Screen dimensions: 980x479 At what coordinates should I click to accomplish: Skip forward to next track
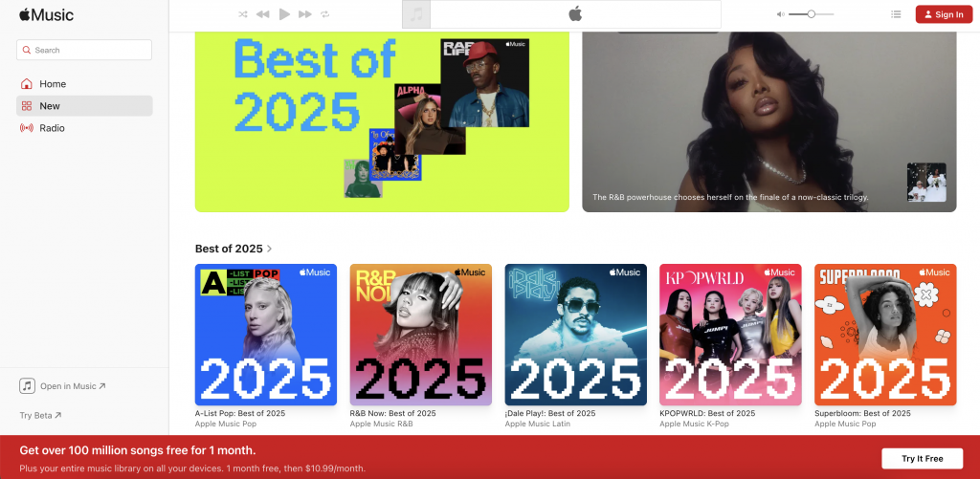(305, 14)
